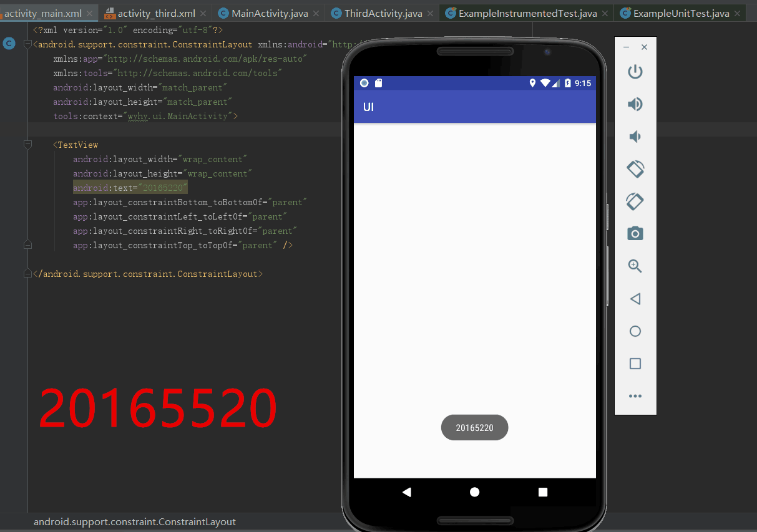The height and width of the screenshot is (532, 757).
Task: Lower volume with emulator volume down icon
Action: click(x=635, y=137)
